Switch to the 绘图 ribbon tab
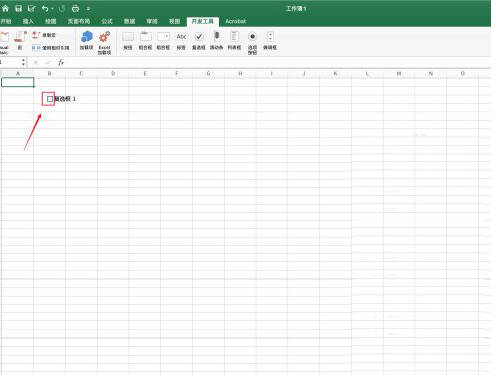This screenshot has height=375, width=500. point(51,21)
